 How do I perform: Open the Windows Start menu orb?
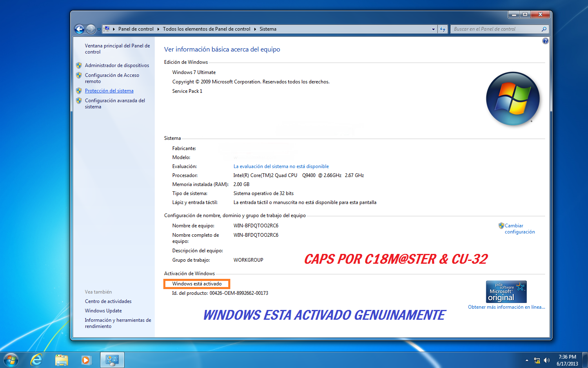[11, 360]
